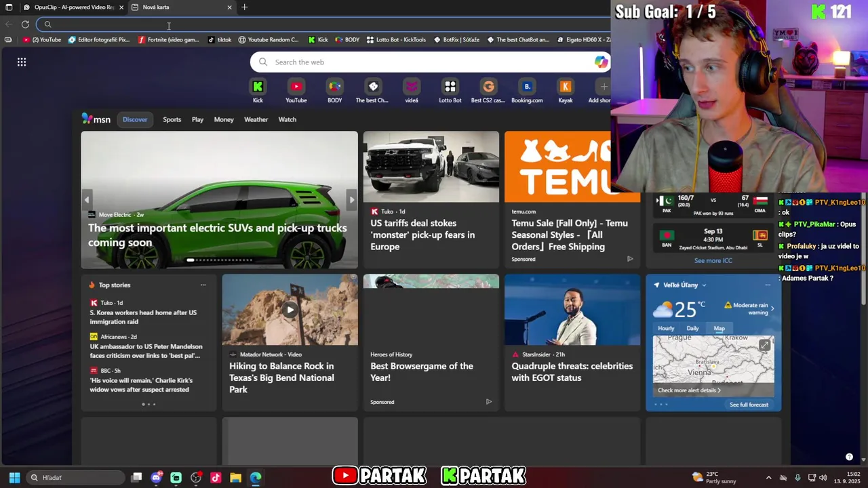This screenshot has width=868, height=488.
Task: Open the BODY shortcut tile
Action: 335,91
